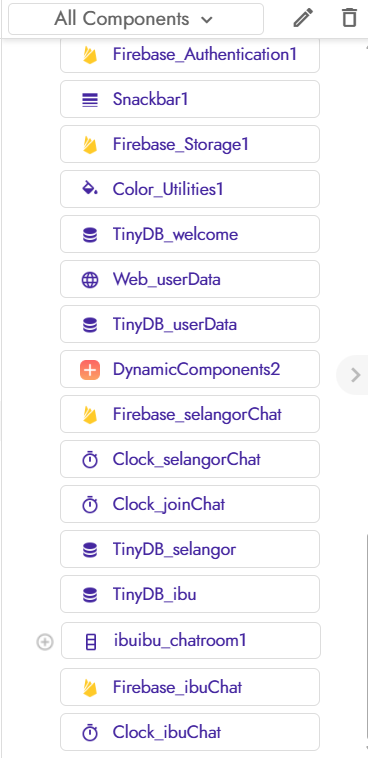Select the Firebase_ibuChat component
Viewport: 368px width, 758px height.
pyautogui.click(x=190, y=687)
